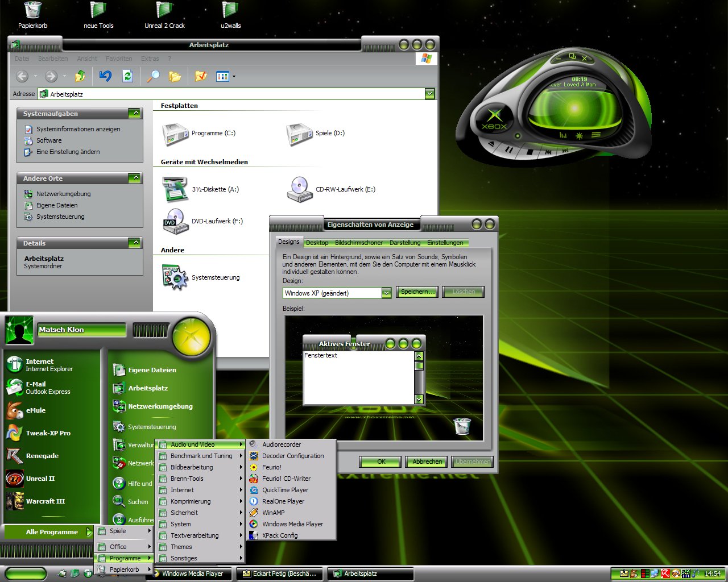Open WinAMP from Audio und Video menu
This screenshot has width=728, height=582.
tap(292, 513)
